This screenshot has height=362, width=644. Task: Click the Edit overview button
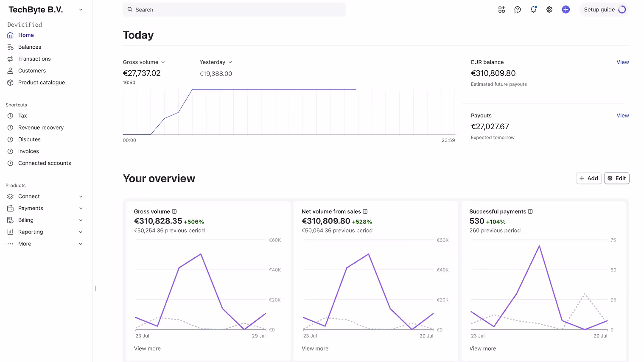click(x=616, y=178)
